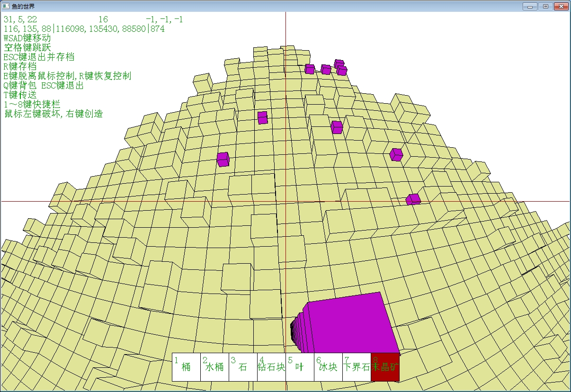The image size is (571, 392).
Task: Click the "WSAD键移动" help line
Action: click(27, 38)
